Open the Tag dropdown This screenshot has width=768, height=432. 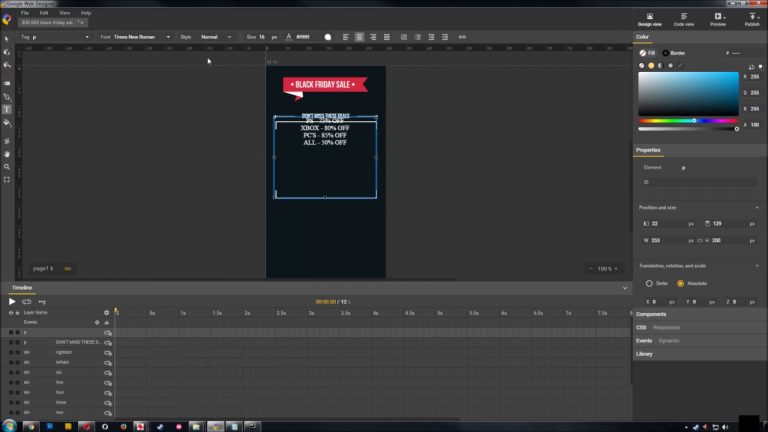click(x=61, y=37)
